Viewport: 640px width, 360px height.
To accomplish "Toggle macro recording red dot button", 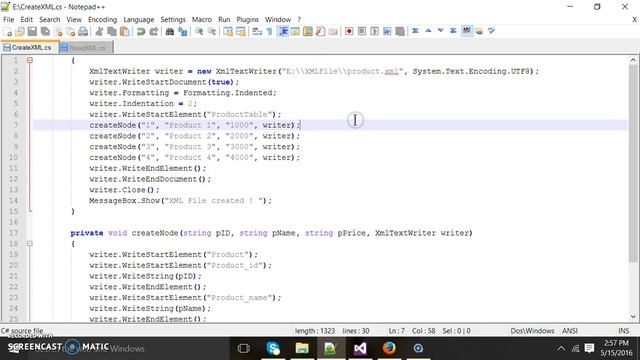I will point(349,31).
